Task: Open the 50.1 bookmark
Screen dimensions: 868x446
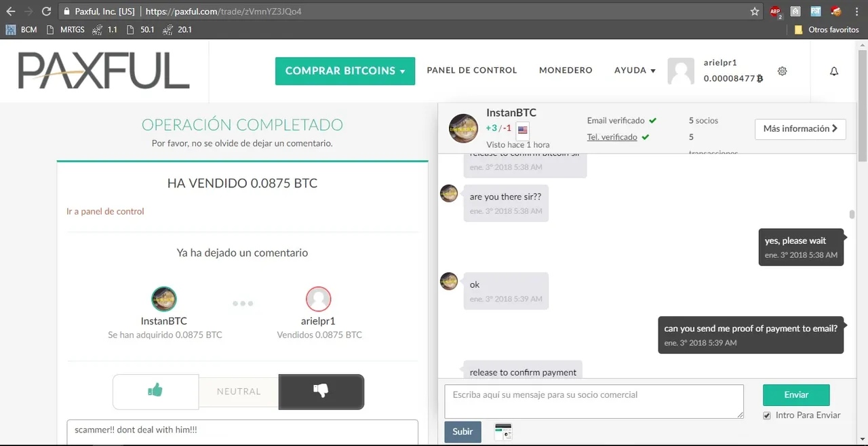Action: tap(140, 30)
